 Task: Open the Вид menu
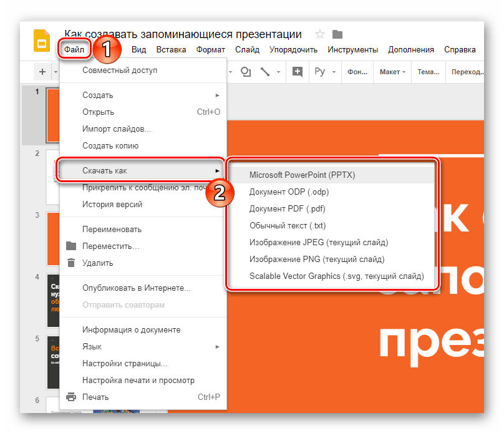pyautogui.click(x=139, y=50)
